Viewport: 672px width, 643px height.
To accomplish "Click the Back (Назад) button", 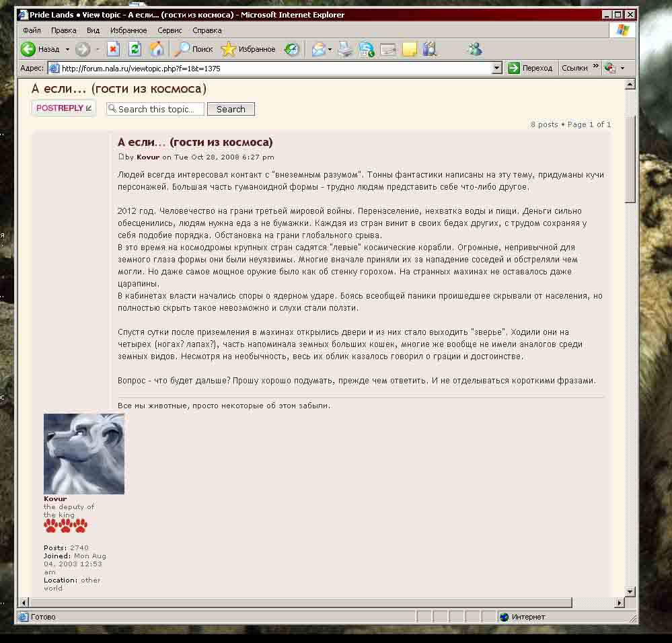I will pyautogui.click(x=40, y=49).
